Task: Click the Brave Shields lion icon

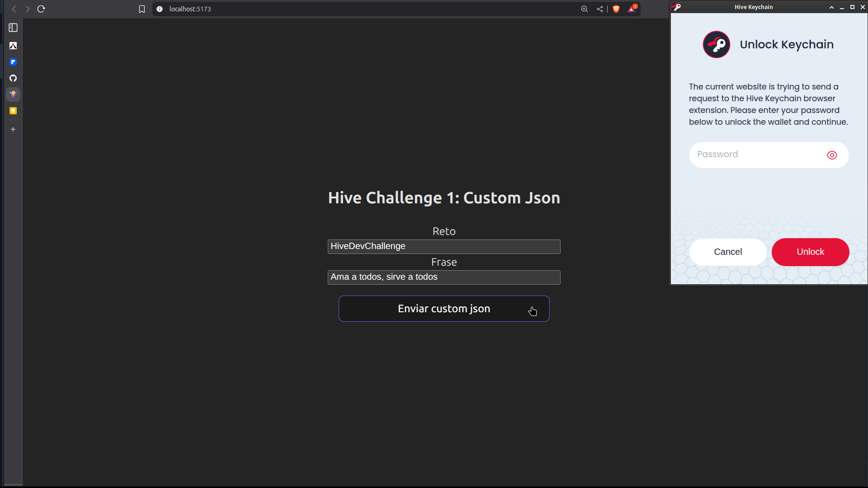Action: [616, 9]
